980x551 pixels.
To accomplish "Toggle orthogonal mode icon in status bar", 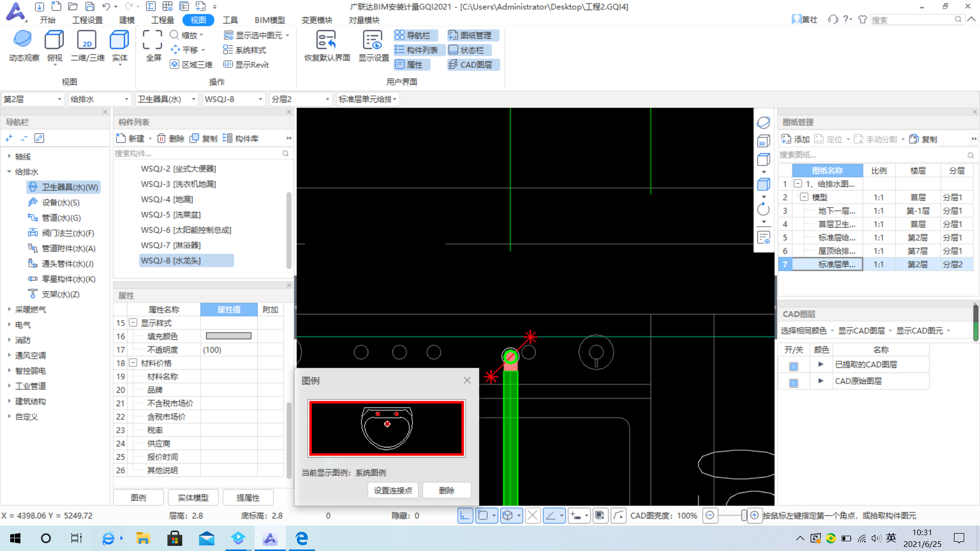I will [465, 515].
